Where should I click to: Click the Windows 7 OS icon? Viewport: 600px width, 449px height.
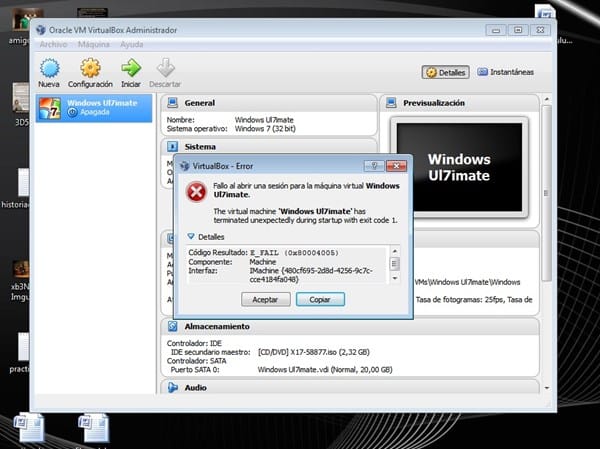pos(50,108)
